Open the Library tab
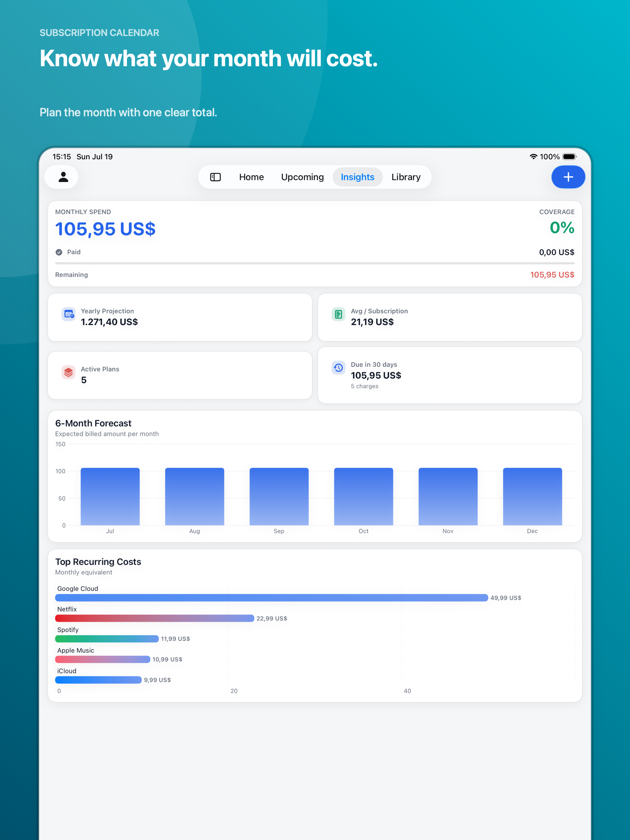 tap(406, 177)
